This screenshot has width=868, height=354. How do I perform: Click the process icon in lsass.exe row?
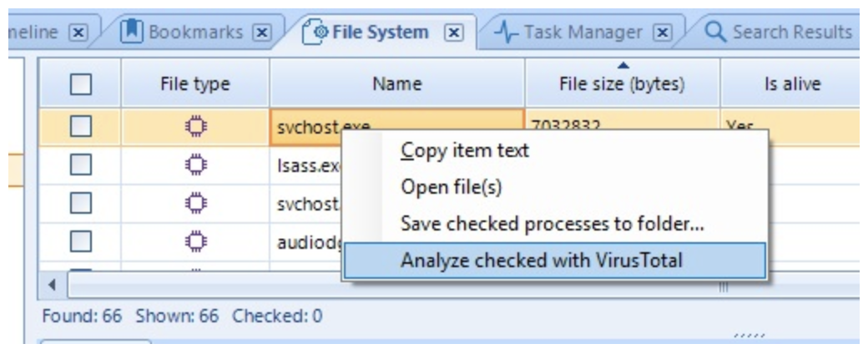tap(195, 165)
